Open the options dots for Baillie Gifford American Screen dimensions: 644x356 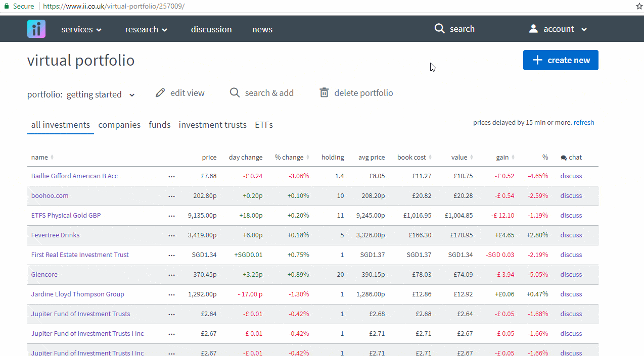pyautogui.click(x=171, y=176)
